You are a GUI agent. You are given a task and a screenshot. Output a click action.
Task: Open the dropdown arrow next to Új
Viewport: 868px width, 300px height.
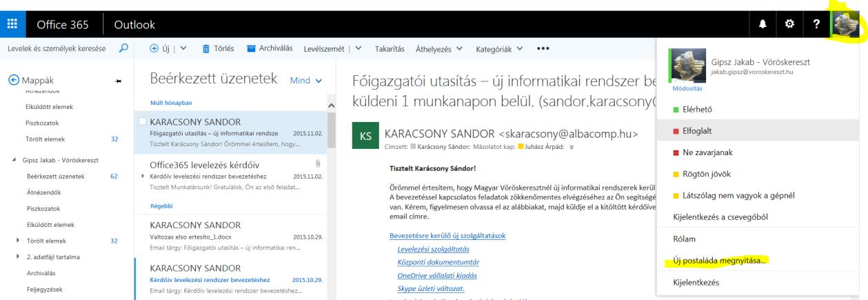183,49
